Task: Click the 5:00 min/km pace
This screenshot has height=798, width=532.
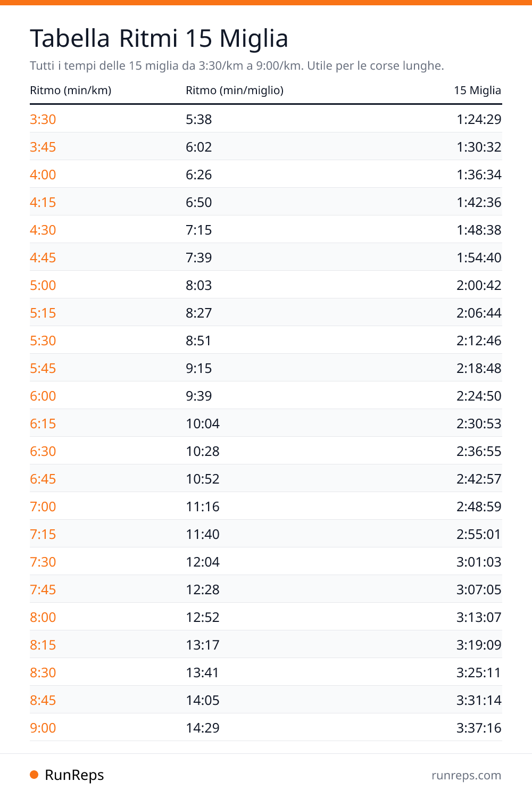Action: click(x=43, y=285)
